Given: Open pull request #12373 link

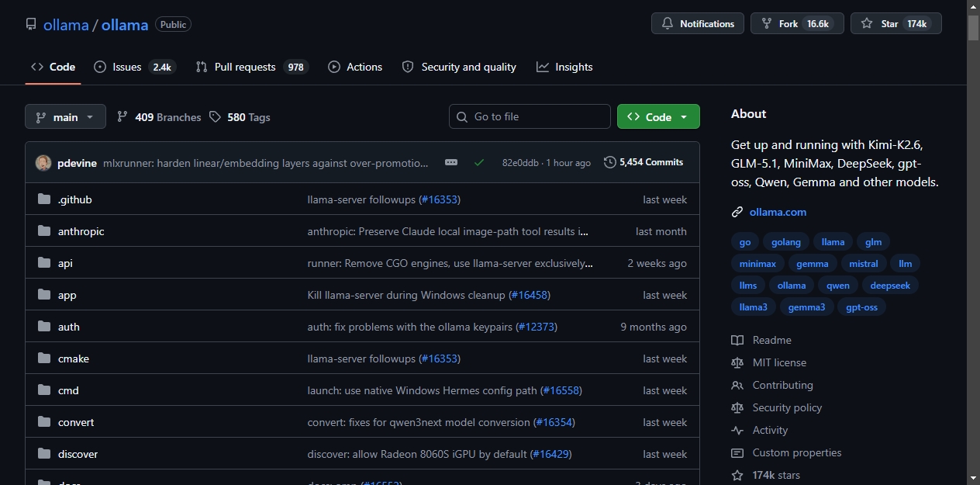Looking at the screenshot, I should pos(537,327).
